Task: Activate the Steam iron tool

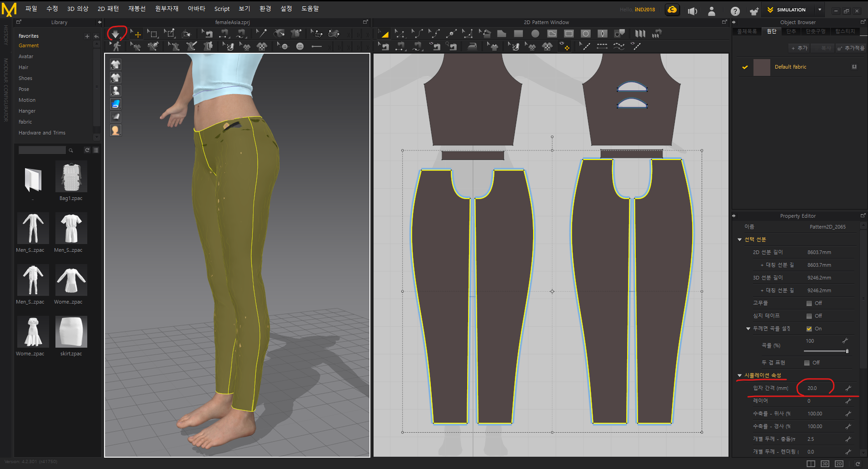Action: point(473,46)
